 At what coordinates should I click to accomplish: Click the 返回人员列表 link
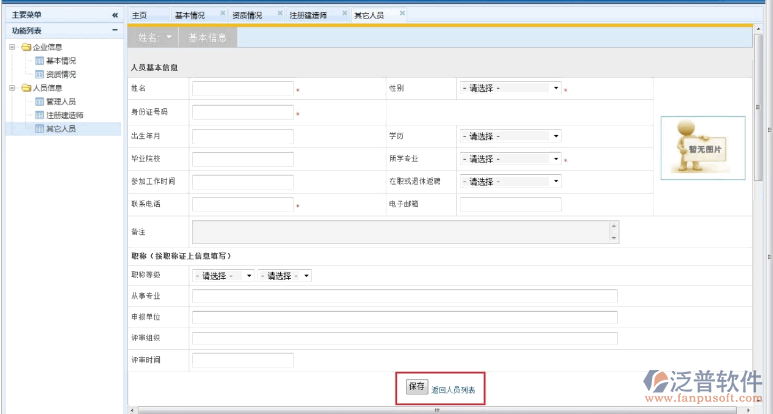pyautogui.click(x=453, y=388)
